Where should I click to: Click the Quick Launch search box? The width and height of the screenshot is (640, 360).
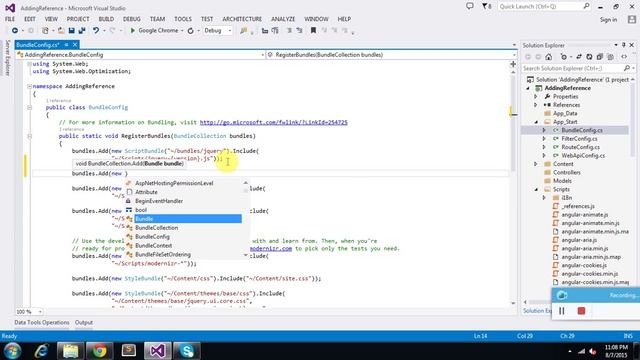[544, 7]
